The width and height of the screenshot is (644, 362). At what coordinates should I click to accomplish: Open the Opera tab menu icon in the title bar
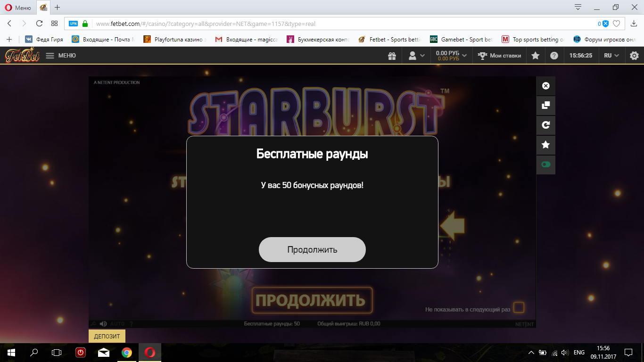tap(578, 8)
